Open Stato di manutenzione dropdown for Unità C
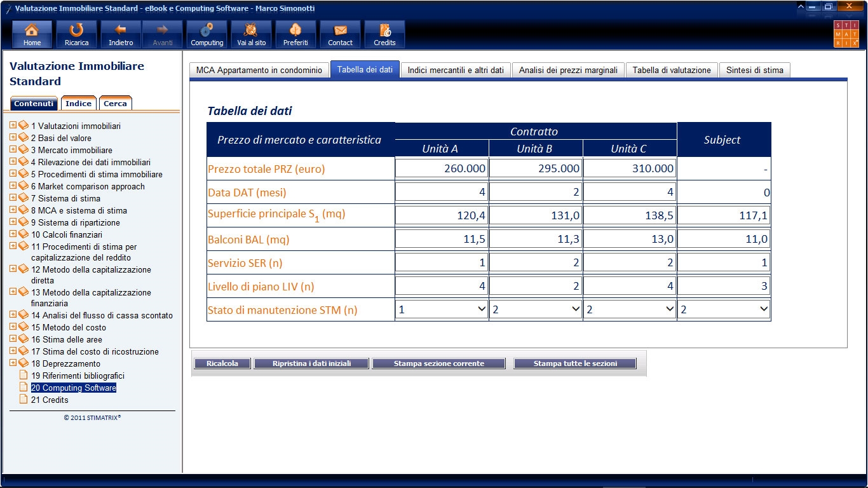Viewport: 868px width, 488px height. pos(630,310)
